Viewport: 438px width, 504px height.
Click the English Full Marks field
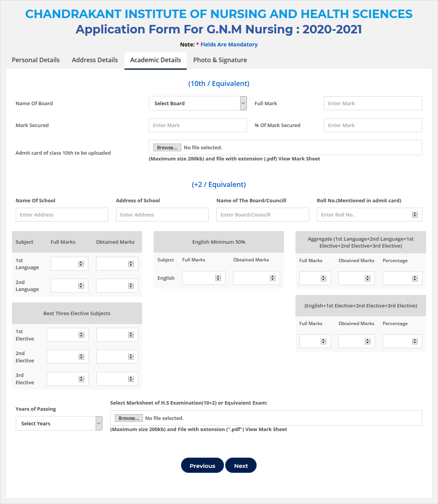click(204, 278)
